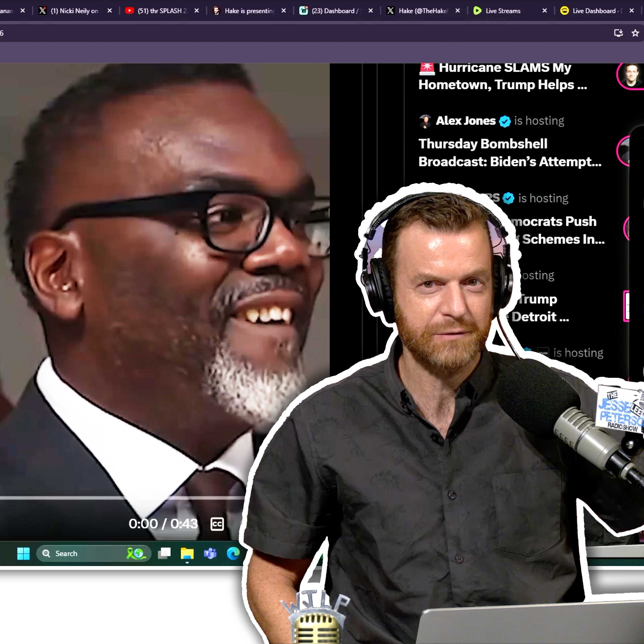Open the Live Streams tab

(503, 11)
